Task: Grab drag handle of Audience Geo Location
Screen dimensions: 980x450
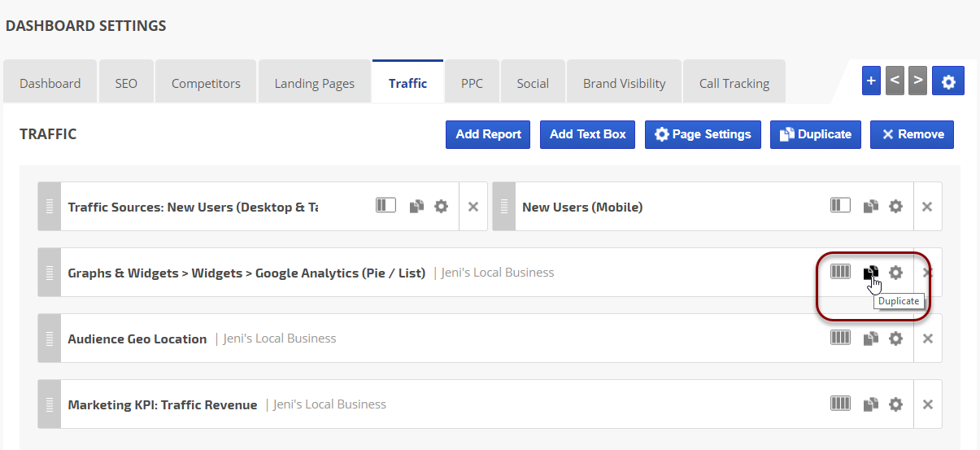Action: click(50, 339)
